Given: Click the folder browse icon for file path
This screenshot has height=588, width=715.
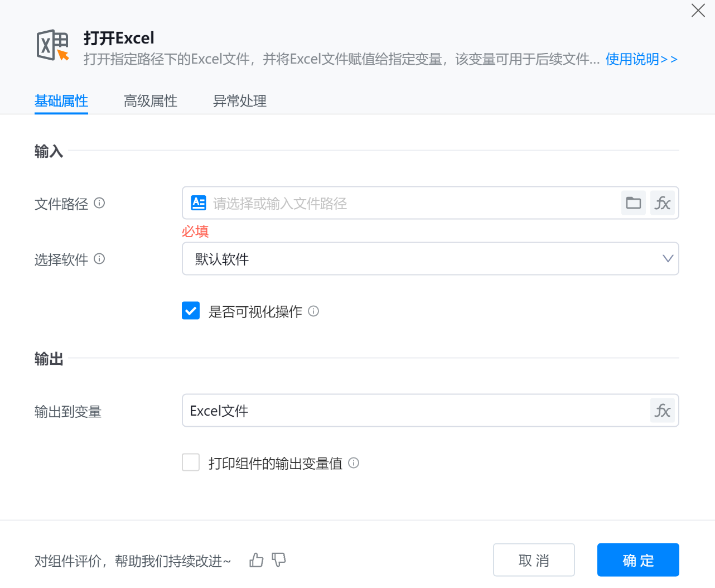Looking at the screenshot, I should click(x=633, y=203).
